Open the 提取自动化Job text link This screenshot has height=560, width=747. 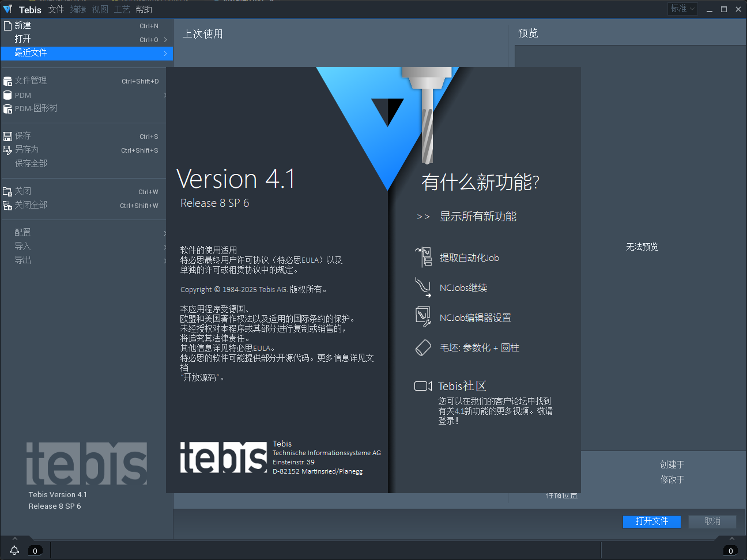pos(469,258)
